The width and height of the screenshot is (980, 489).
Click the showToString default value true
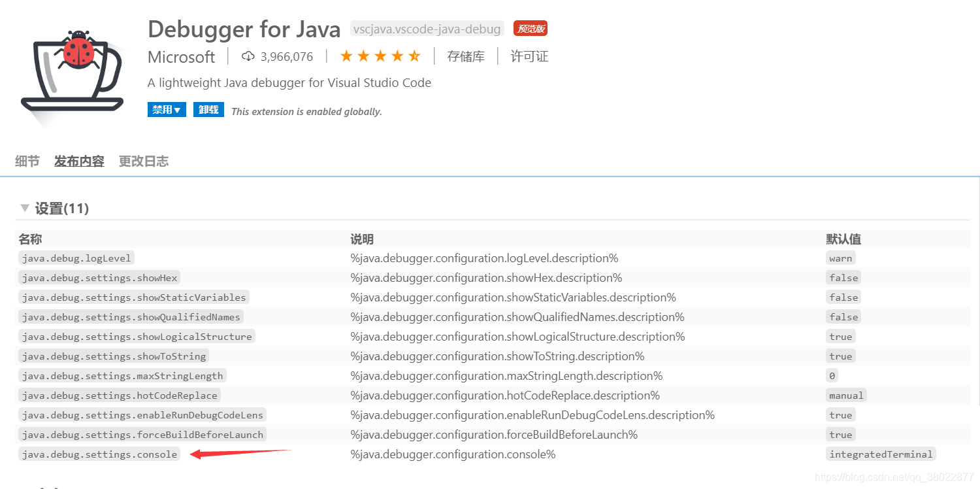841,356
